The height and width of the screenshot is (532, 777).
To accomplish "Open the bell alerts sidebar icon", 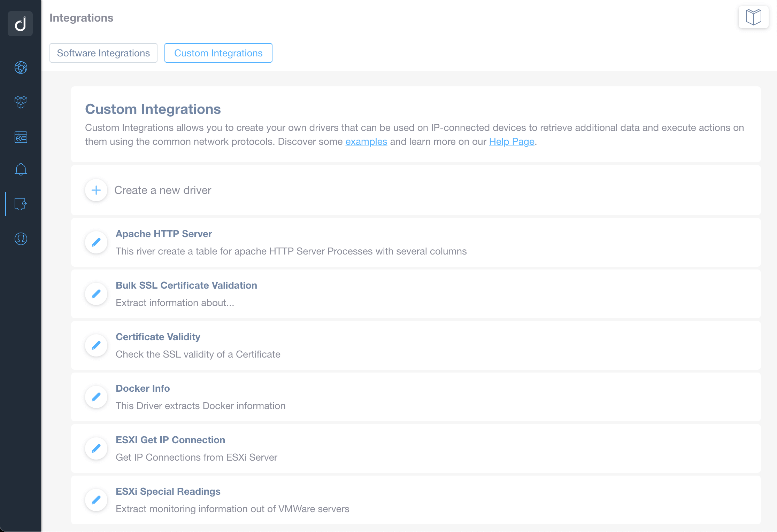I will click(21, 169).
